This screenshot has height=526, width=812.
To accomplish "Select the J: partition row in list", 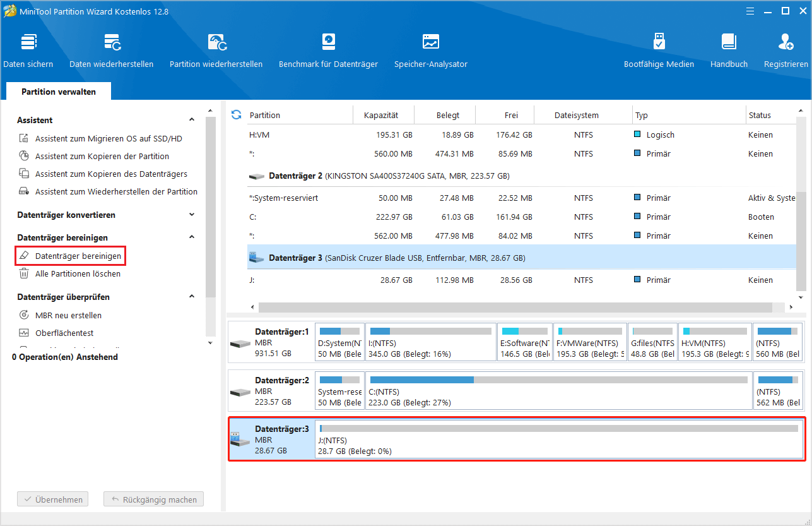I will (521, 280).
